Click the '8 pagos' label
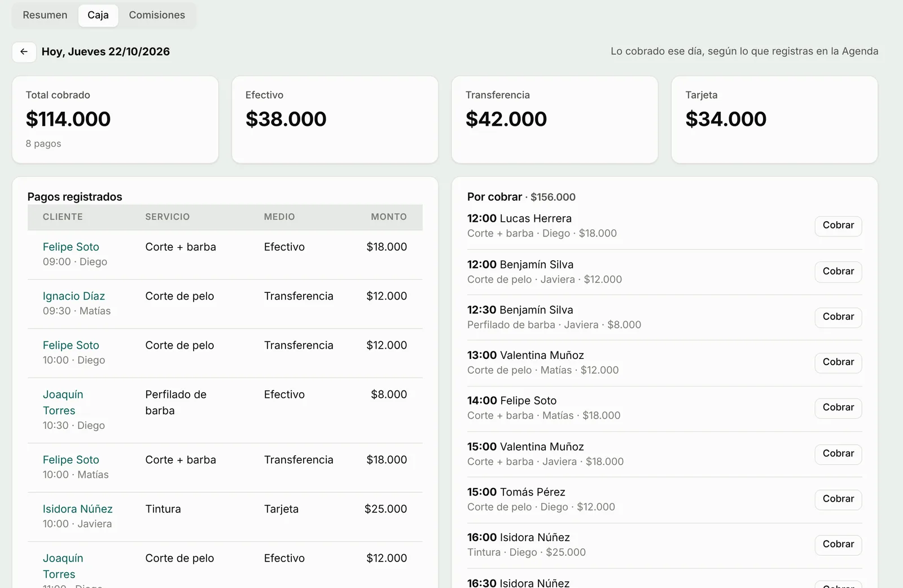The width and height of the screenshot is (903, 588). point(43,143)
